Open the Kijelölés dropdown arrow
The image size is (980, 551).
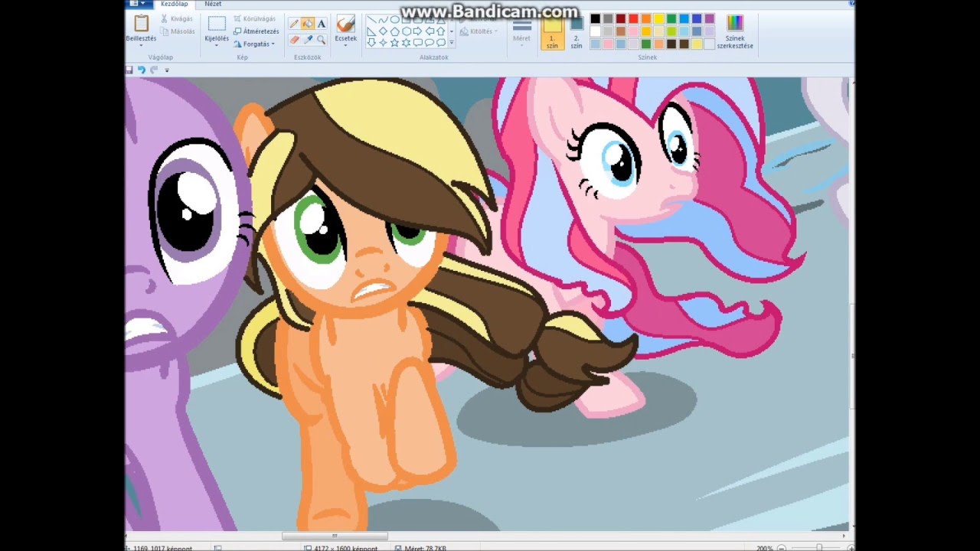point(217,45)
